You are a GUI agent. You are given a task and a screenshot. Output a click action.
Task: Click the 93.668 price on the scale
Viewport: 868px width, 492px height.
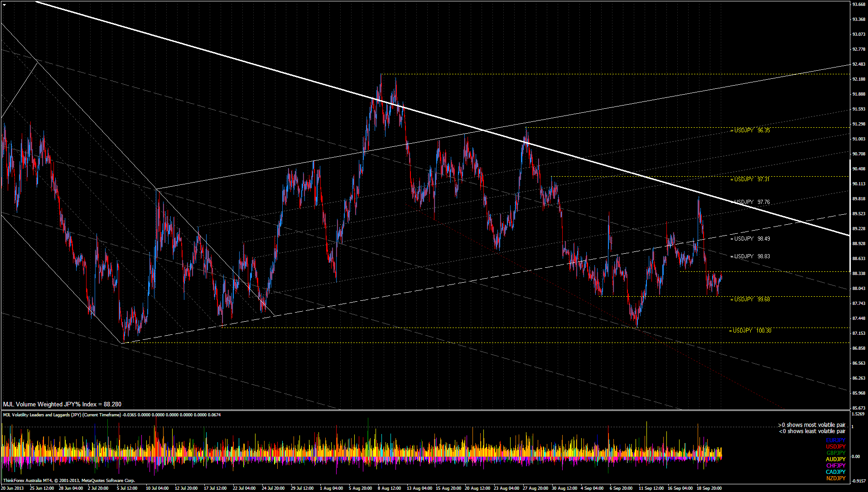859,5
